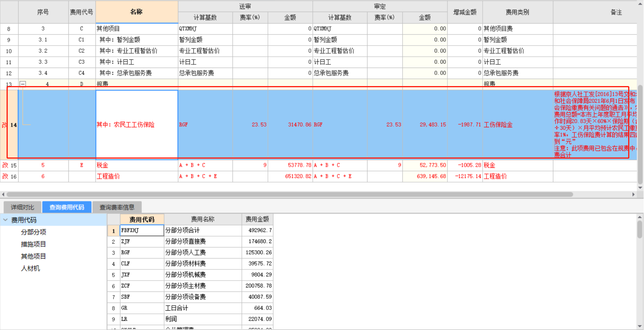644x330 pixels.
Task: Select the 利润 row
Action: 190,319
